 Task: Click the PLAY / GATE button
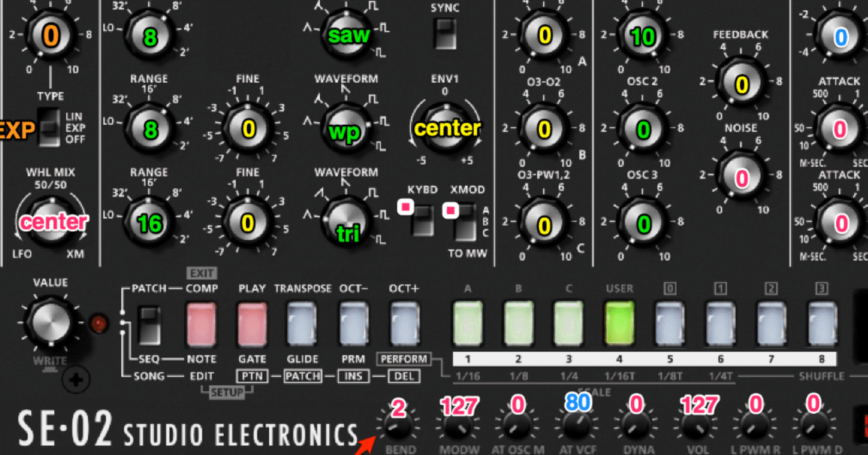click(252, 323)
